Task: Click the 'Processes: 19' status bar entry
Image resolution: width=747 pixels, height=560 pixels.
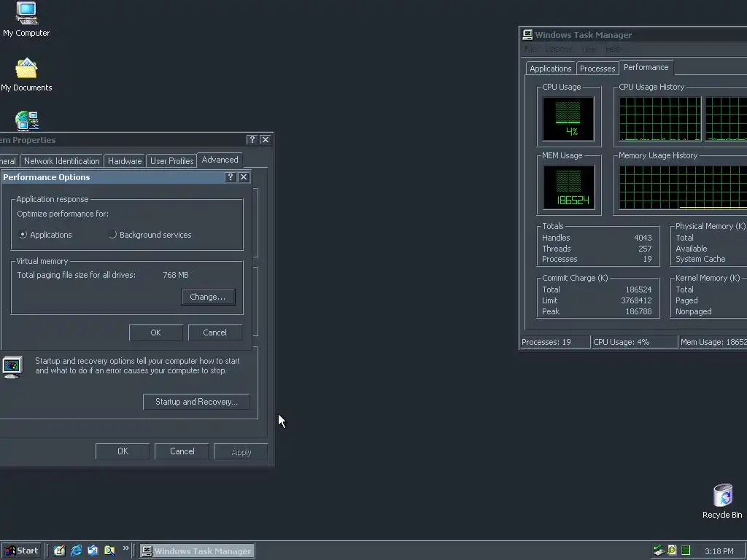Action: (554, 342)
